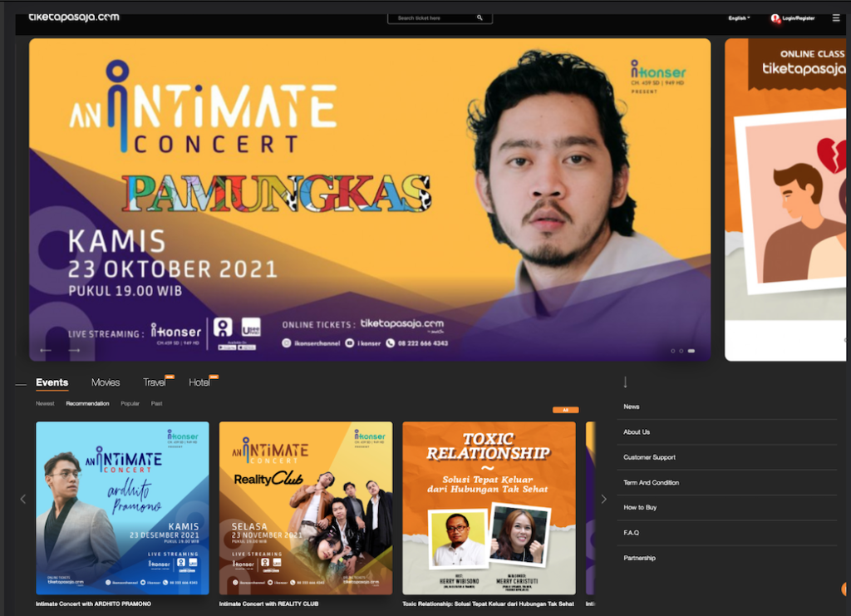Image resolution: width=851 pixels, height=616 pixels.
Task: Switch to the Movies tab
Action: click(106, 382)
